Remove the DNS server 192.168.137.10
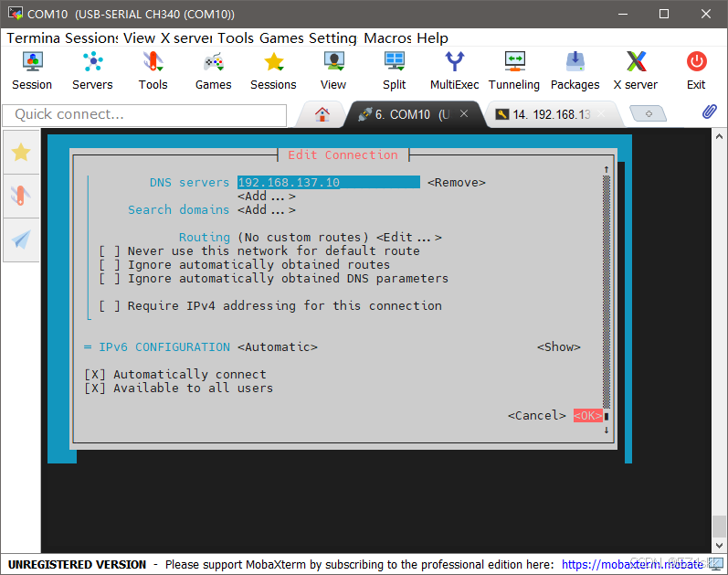 (x=456, y=182)
